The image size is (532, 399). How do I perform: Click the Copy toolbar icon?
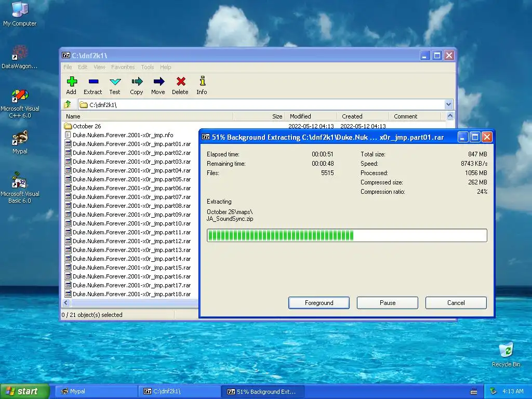click(137, 82)
